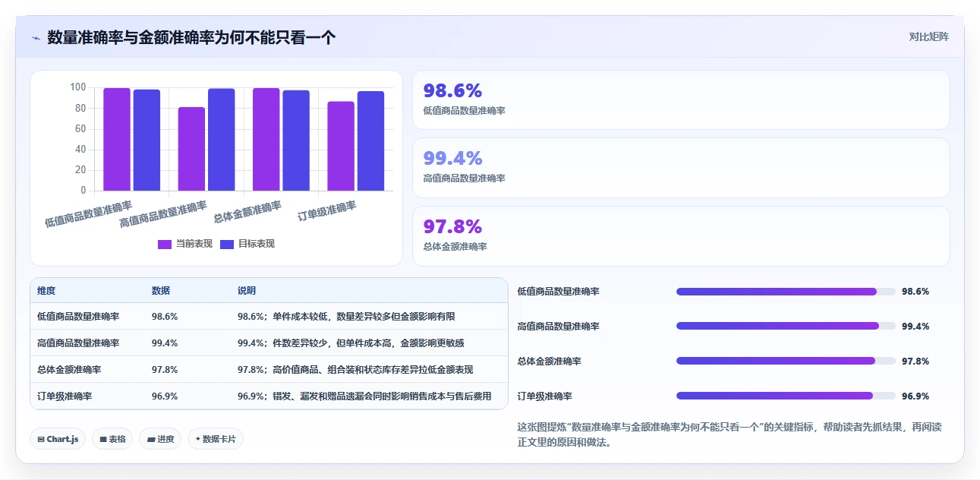
Task: Click the 订单级准确率 x-axis label on chart
Action: pyautogui.click(x=327, y=210)
